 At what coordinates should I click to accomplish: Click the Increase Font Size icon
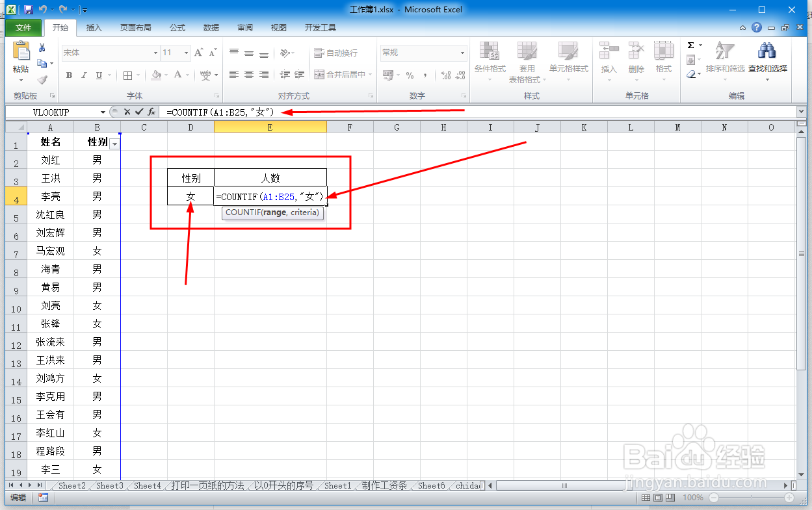point(199,53)
